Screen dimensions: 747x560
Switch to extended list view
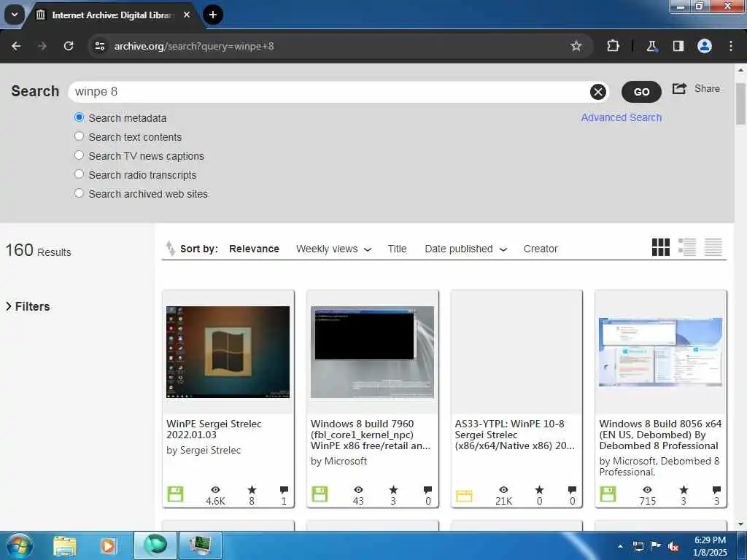pos(687,247)
